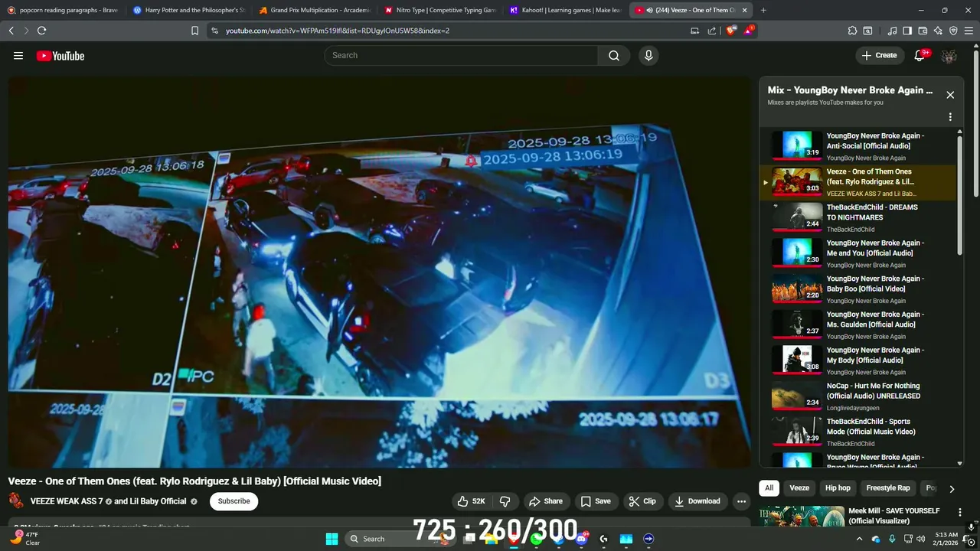Switch to popcorn reading paragraphs tab
The height and width of the screenshot is (551, 980).
(64, 10)
